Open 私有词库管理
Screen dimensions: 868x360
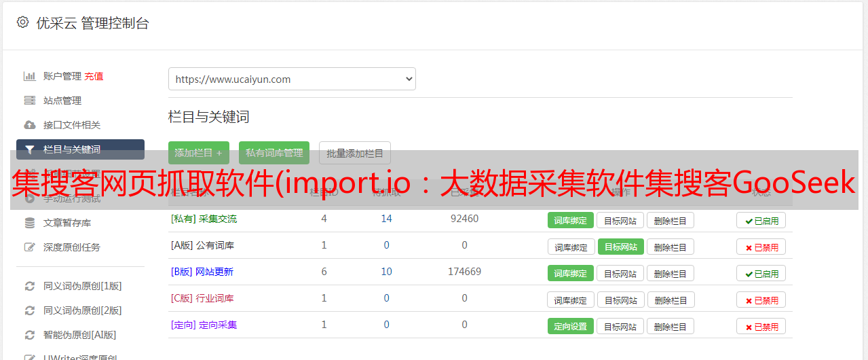coord(274,153)
